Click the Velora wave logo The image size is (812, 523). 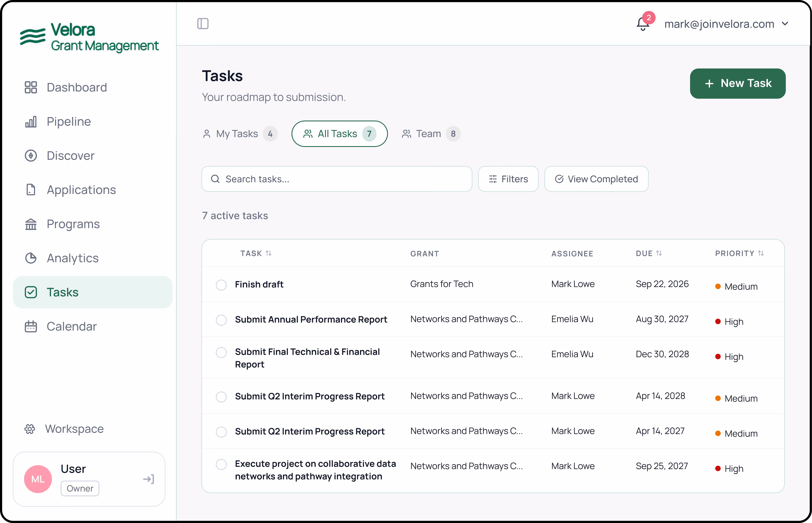click(33, 36)
